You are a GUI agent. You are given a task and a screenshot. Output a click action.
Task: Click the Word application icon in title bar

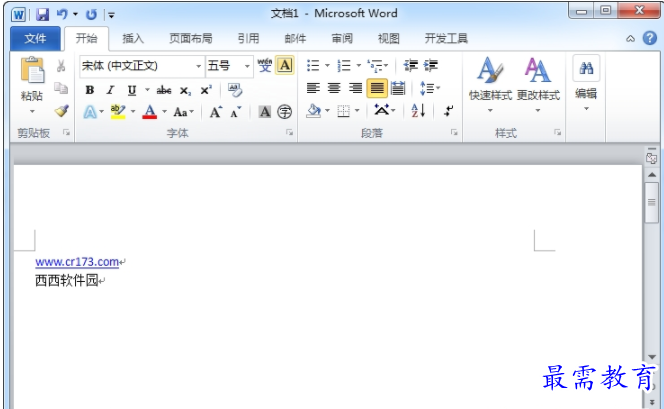coord(18,15)
